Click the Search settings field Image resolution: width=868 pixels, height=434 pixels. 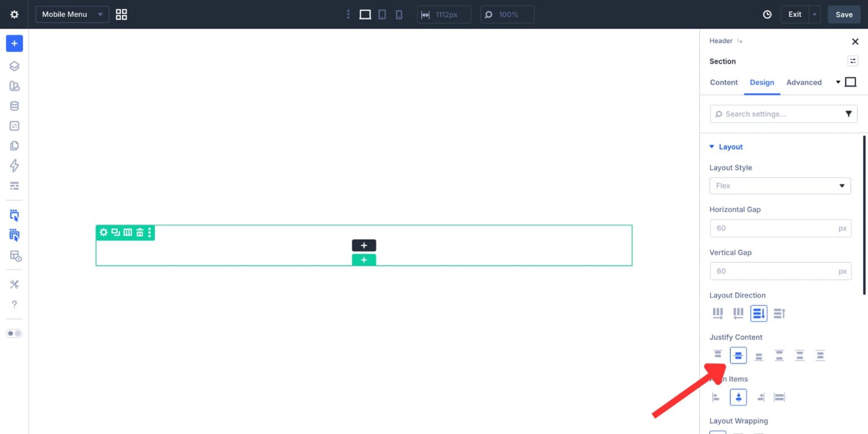(784, 114)
